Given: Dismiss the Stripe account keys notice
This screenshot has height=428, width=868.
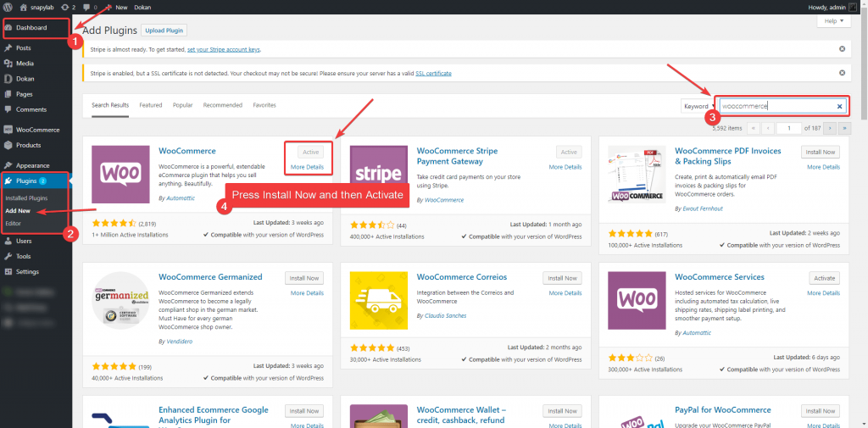Looking at the screenshot, I should coord(842,48).
